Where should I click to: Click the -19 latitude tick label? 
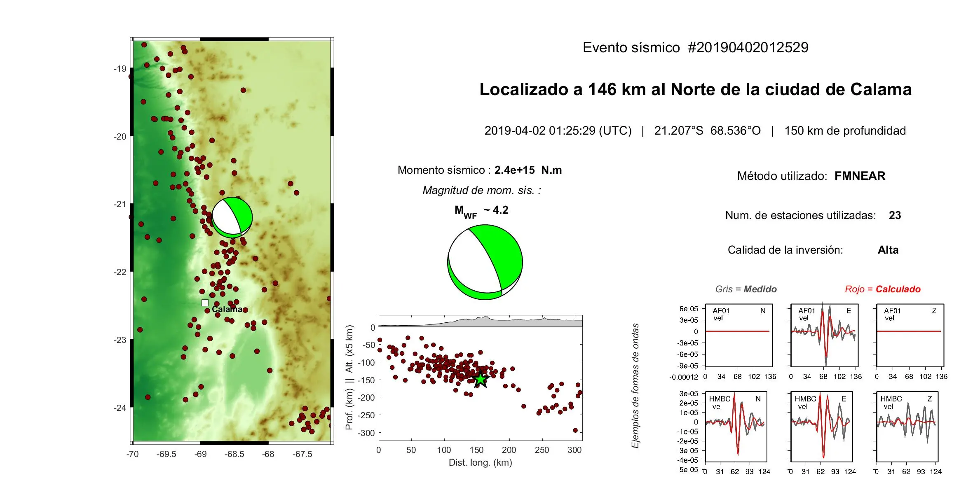click(120, 69)
